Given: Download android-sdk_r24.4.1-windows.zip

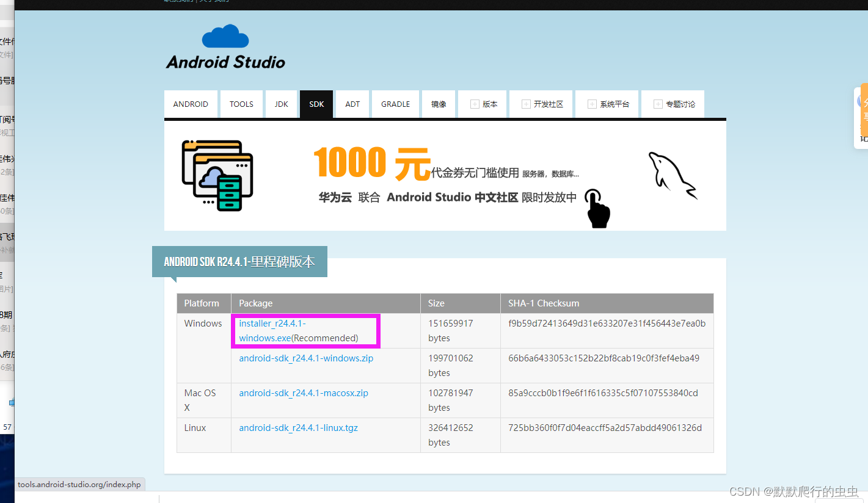Looking at the screenshot, I should (306, 358).
